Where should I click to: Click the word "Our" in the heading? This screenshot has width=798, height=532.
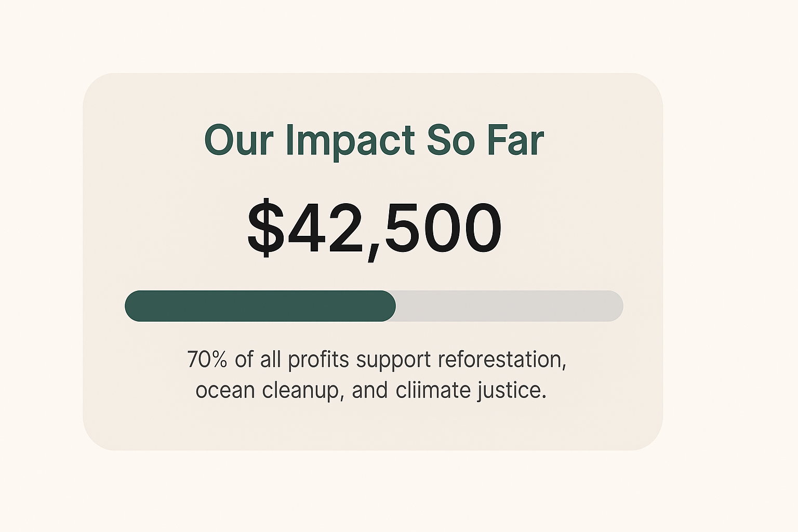pyautogui.click(x=238, y=140)
